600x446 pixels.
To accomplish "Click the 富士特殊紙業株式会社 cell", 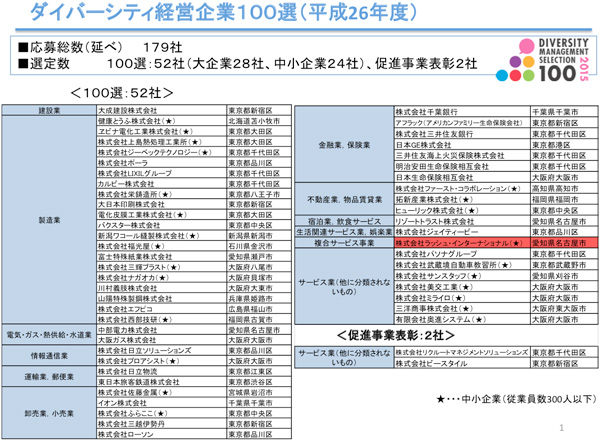I will (161, 257).
